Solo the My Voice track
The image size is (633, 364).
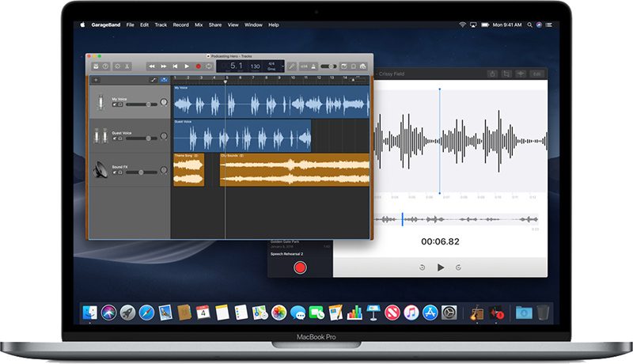point(120,104)
